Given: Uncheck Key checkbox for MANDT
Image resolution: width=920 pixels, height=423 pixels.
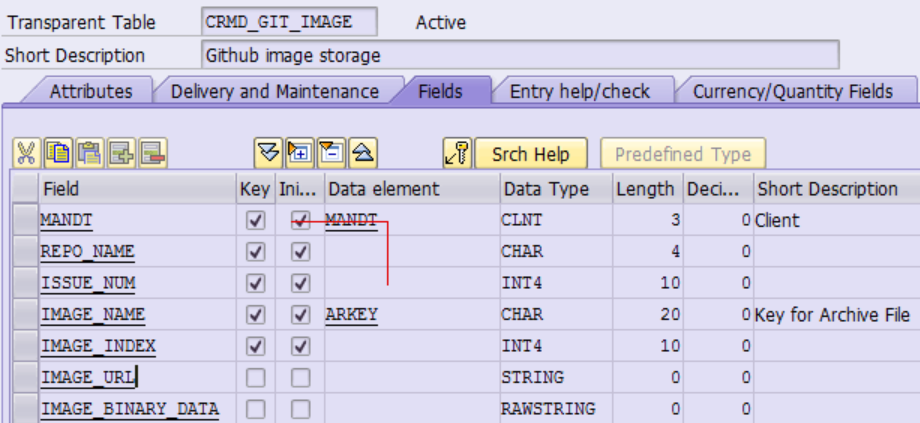Looking at the screenshot, I should [255, 221].
